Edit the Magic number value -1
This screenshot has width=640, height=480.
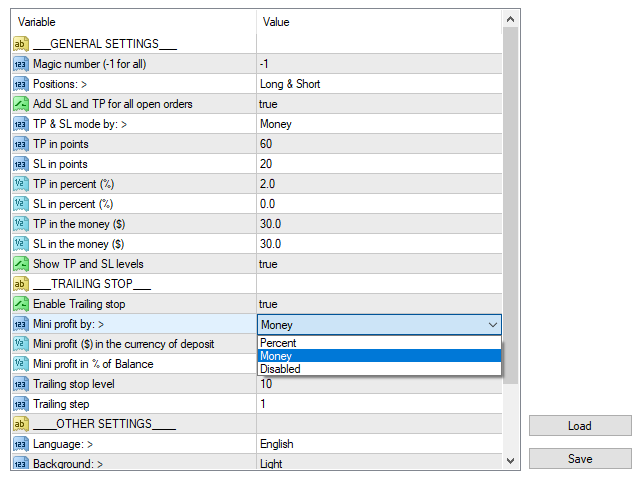tap(379, 64)
